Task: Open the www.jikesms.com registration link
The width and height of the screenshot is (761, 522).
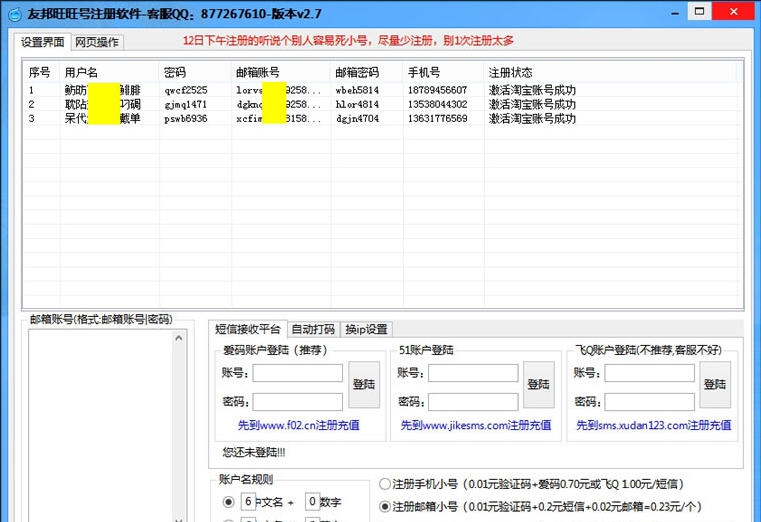Action: [x=475, y=425]
